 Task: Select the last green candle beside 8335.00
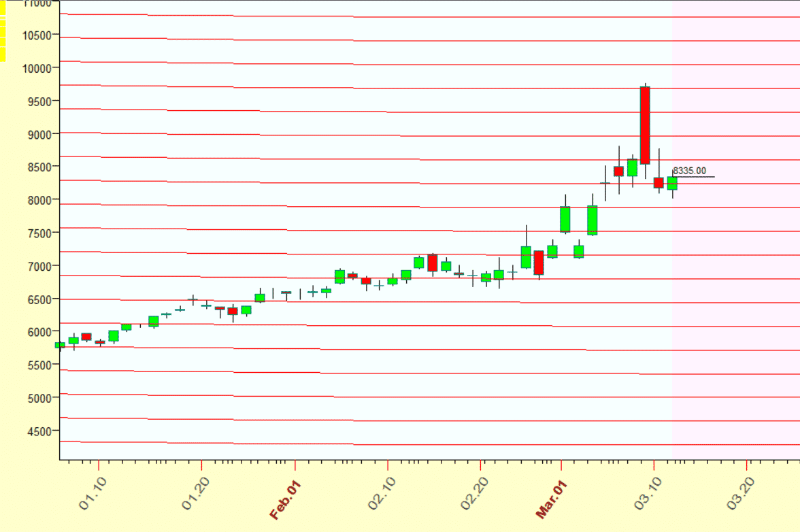672,183
